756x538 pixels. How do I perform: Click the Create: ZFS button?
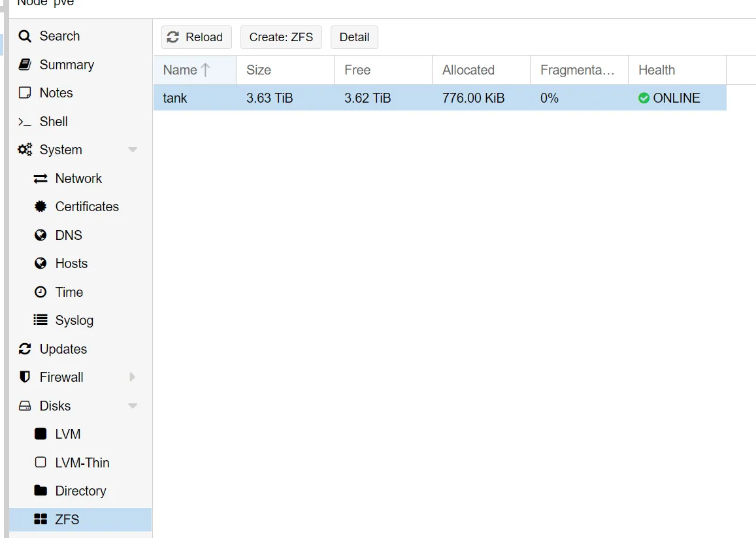281,37
